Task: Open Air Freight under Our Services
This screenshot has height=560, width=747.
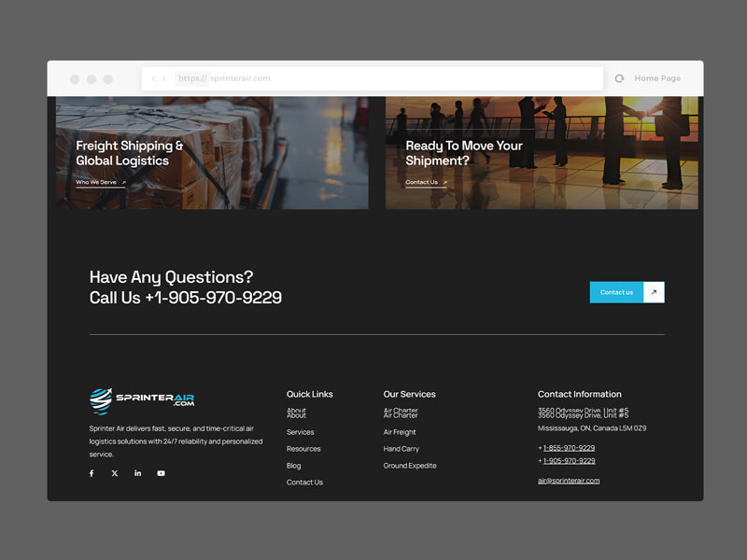Action: (x=400, y=432)
